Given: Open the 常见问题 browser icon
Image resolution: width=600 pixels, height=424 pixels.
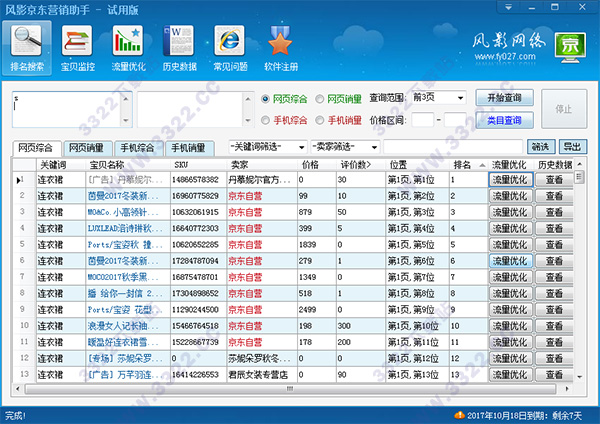Looking at the screenshot, I should [x=230, y=48].
